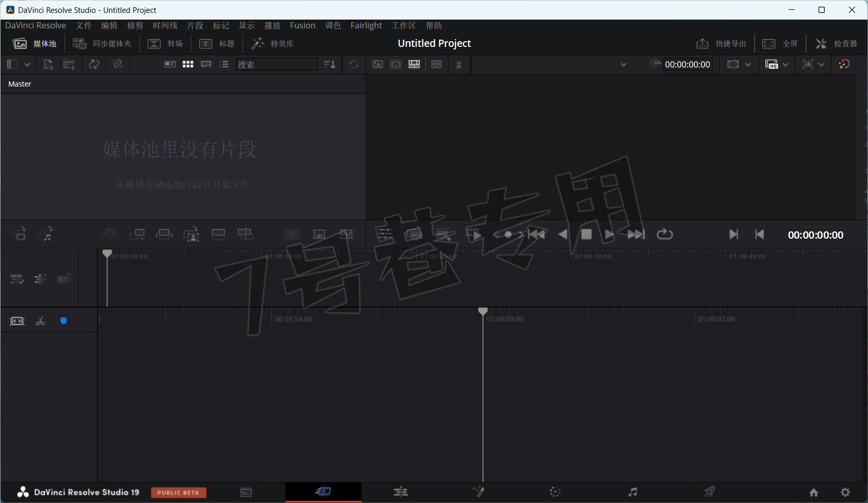Click the Import Media Folder icon
Screen dimensions: 868x503
(x=69, y=64)
